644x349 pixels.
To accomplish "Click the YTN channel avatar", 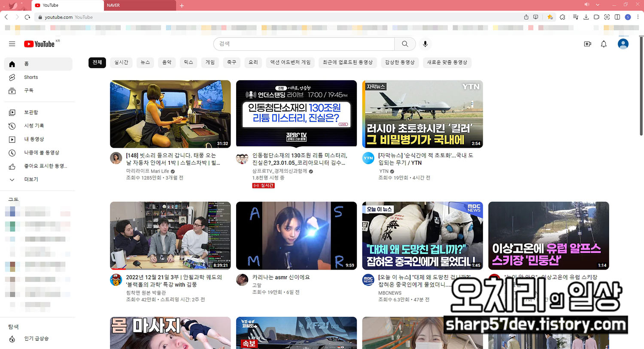I will coord(368,158).
